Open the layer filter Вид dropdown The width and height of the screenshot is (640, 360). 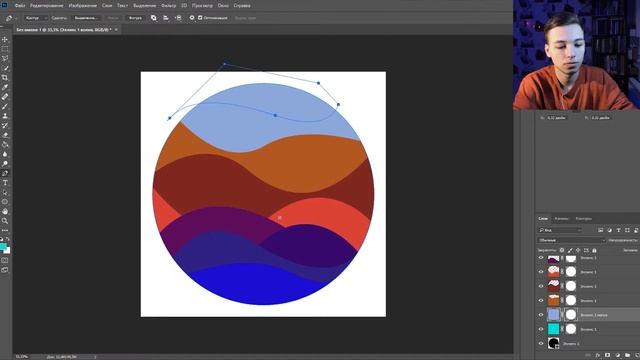[560, 230]
